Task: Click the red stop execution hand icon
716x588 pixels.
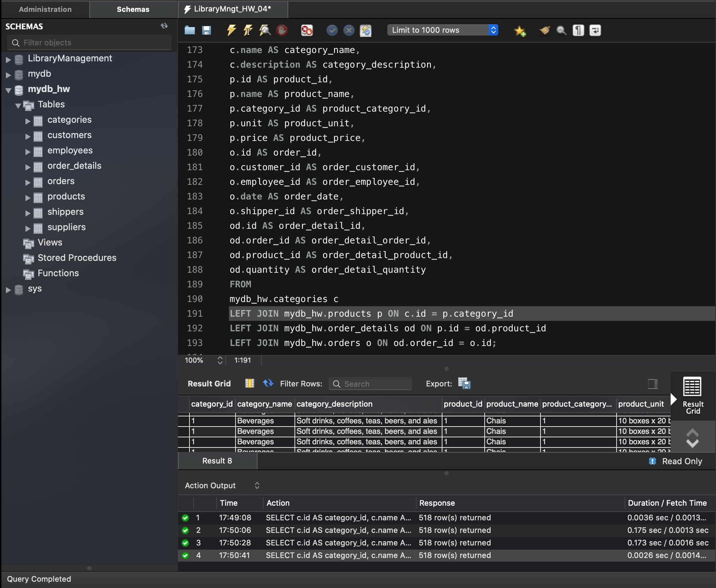Action: (282, 30)
